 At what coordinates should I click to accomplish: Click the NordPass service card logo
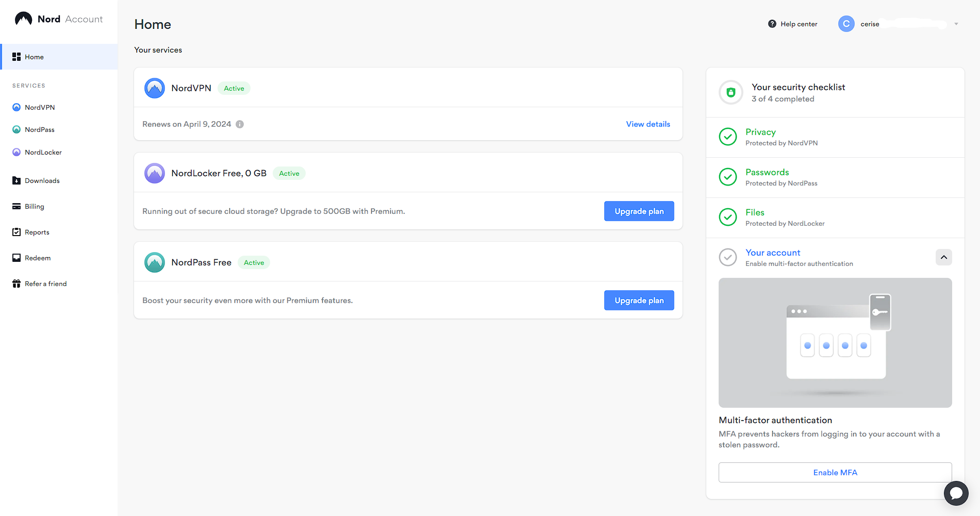155,262
